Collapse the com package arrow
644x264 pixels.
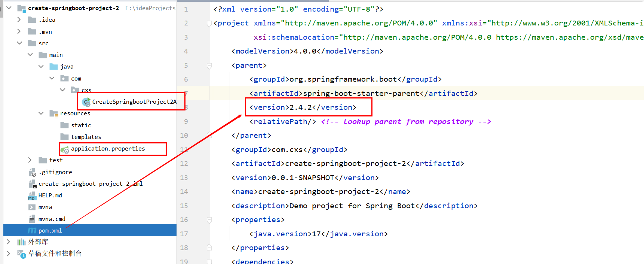click(x=52, y=78)
